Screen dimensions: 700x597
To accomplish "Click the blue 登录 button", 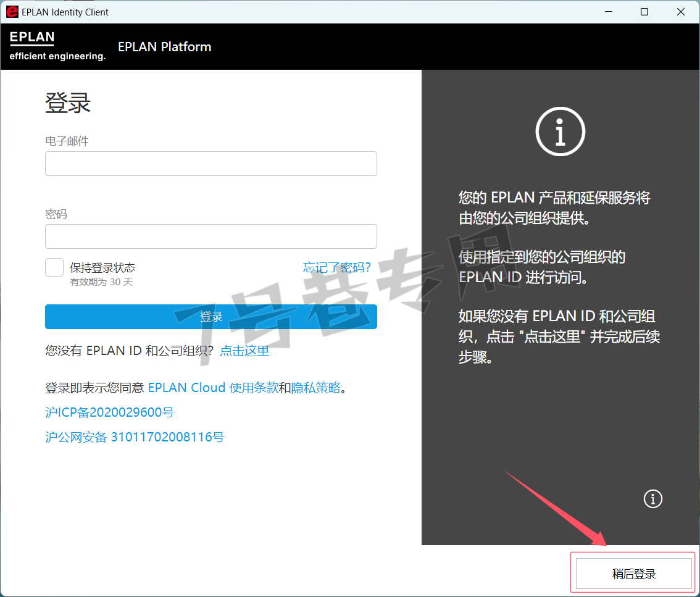I will (210, 317).
